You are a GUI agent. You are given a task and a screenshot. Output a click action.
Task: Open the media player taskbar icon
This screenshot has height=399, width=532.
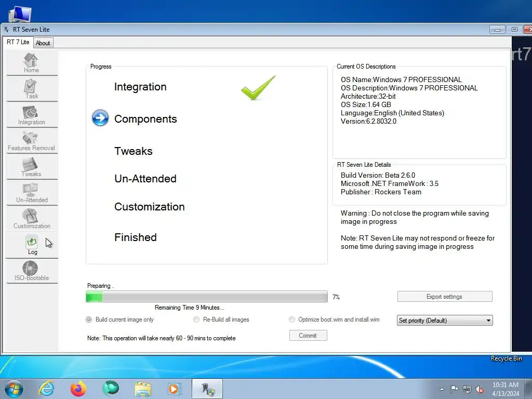pyautogui.click(x=175, y=389)
